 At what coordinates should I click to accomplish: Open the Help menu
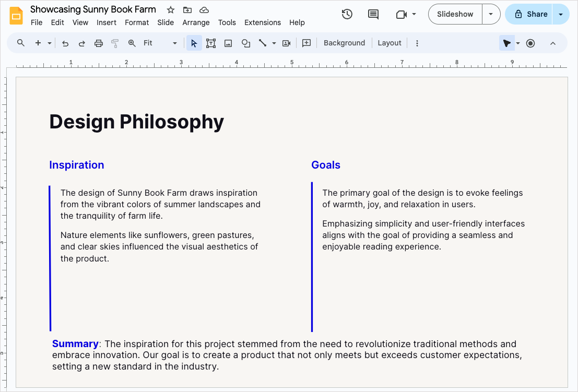(x=297, y=22)
